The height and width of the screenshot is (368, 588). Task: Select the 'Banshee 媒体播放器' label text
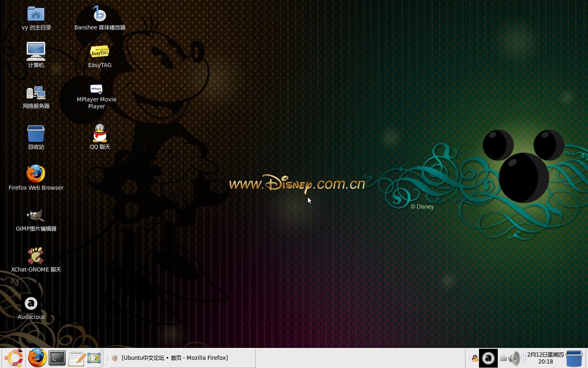pyautogui.click(x=100, y=27)
